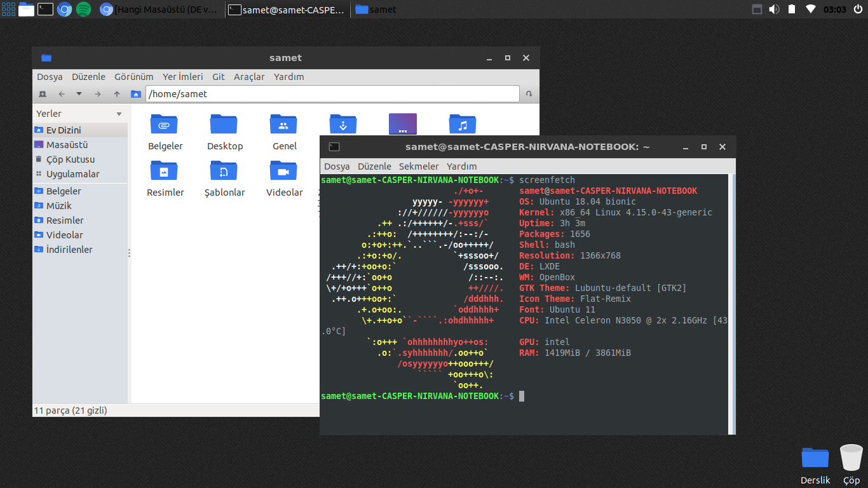The image size is (868, 488).
Task: Click the reload icon beside path bar
Action: [529, 94]
